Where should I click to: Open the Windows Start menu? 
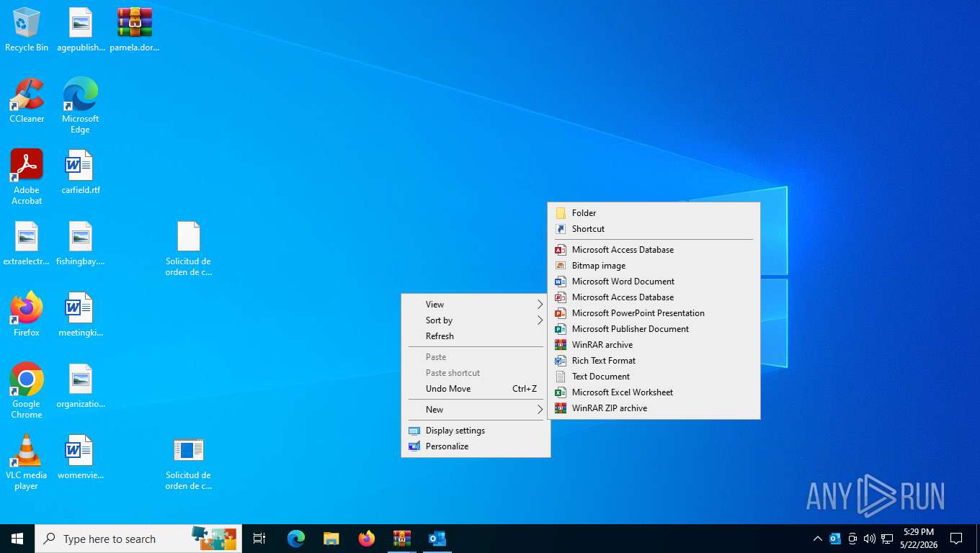click(17, 539)
